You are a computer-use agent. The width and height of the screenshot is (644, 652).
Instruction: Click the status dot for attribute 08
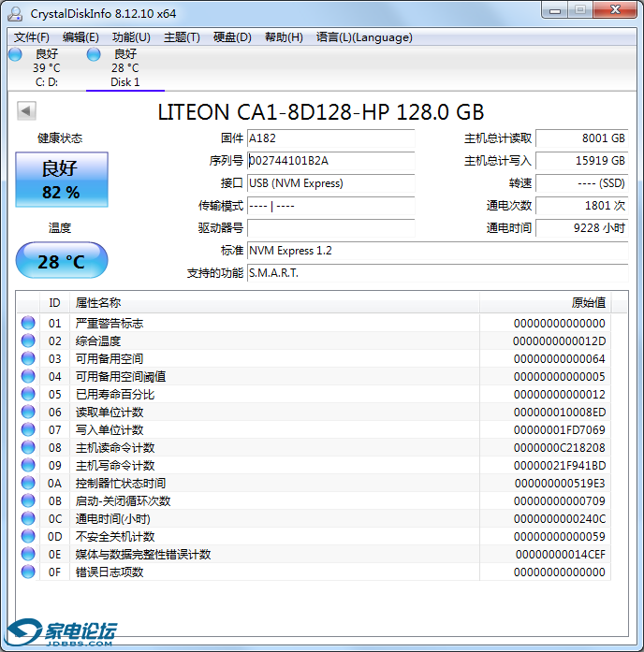point(28,447)
